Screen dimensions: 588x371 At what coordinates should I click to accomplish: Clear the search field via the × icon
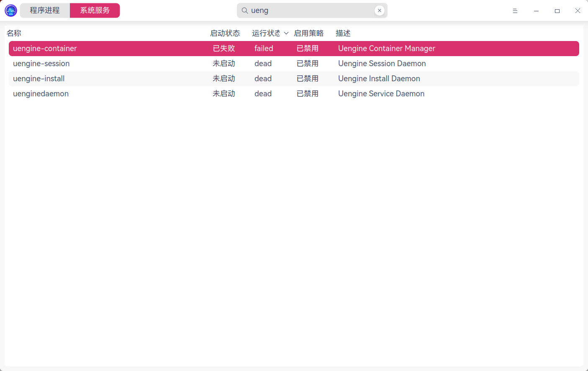379,10
